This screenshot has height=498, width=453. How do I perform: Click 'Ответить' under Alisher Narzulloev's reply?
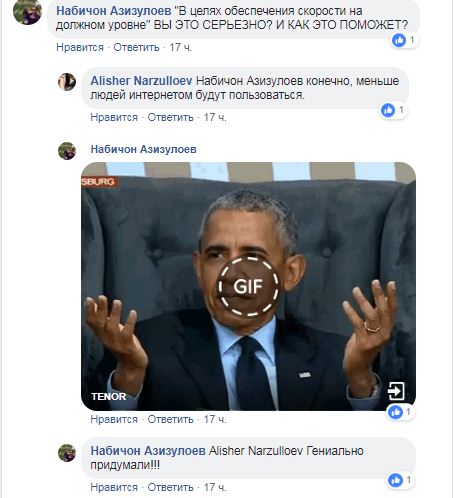tap(170, 117)
